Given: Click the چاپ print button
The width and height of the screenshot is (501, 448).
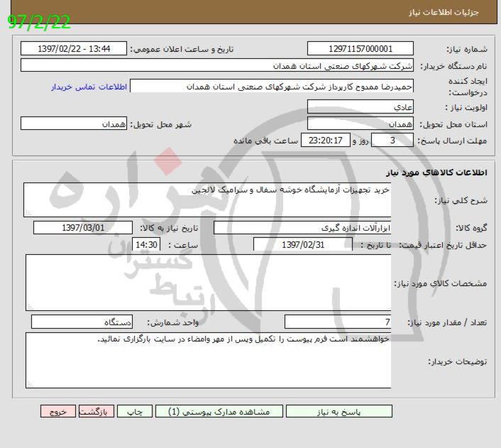Looking at the screenshot, I should (x=135, y=411).
